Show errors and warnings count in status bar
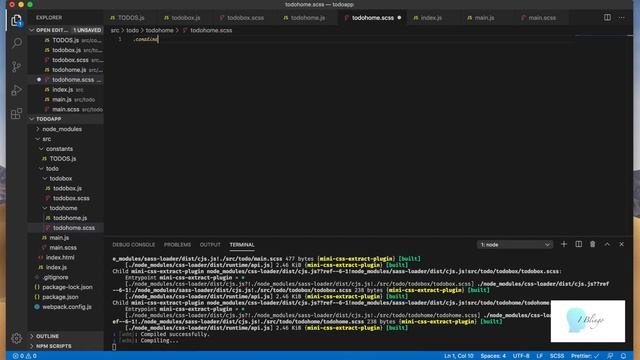 (24, 356)
